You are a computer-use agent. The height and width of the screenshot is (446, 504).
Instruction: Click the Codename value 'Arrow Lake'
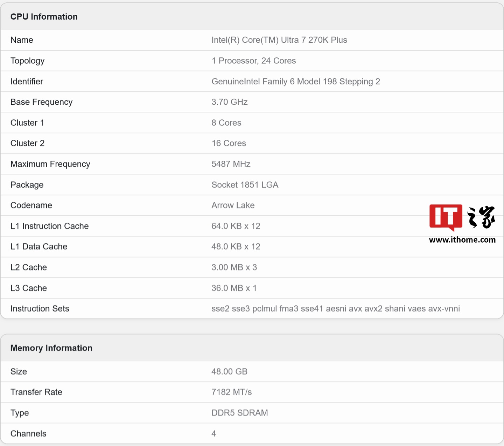point(233,205)
